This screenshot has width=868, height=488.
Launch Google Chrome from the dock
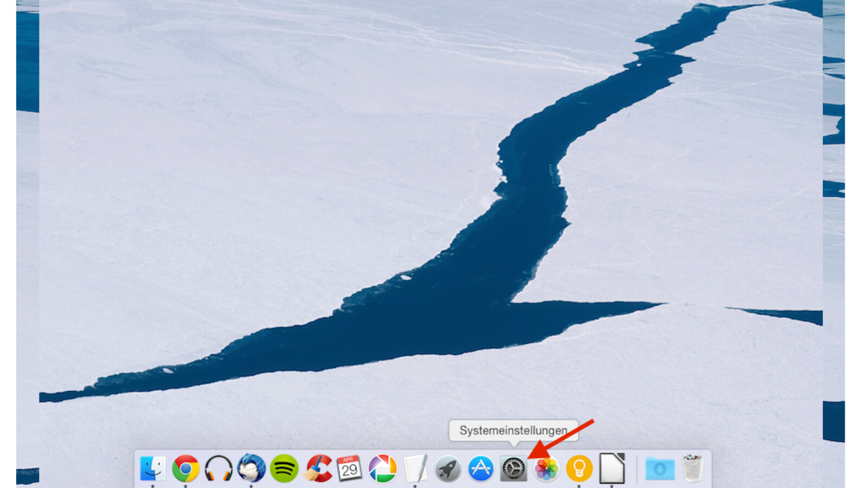pos(186,468)
